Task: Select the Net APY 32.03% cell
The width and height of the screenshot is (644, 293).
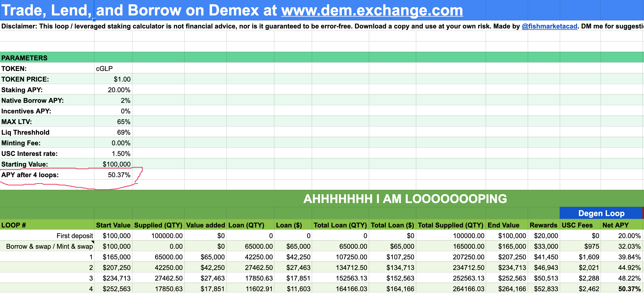Action: (622, 246)
